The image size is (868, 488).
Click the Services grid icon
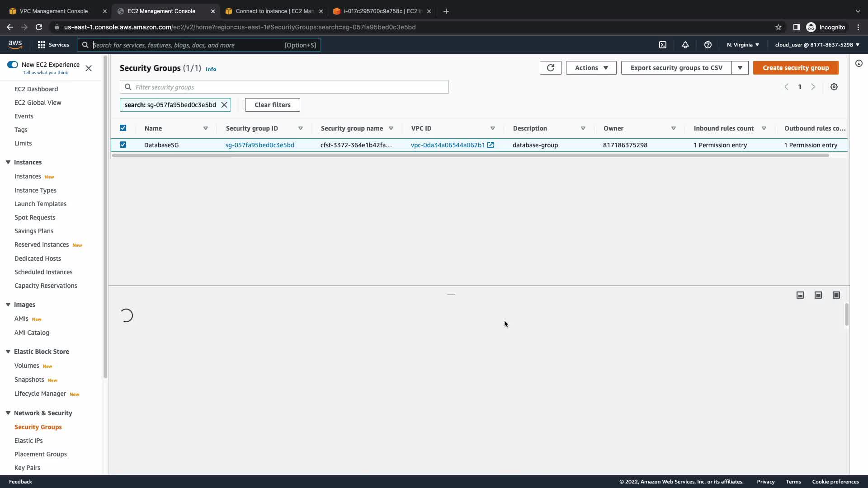pyautogui.click(x=42, y=45)
